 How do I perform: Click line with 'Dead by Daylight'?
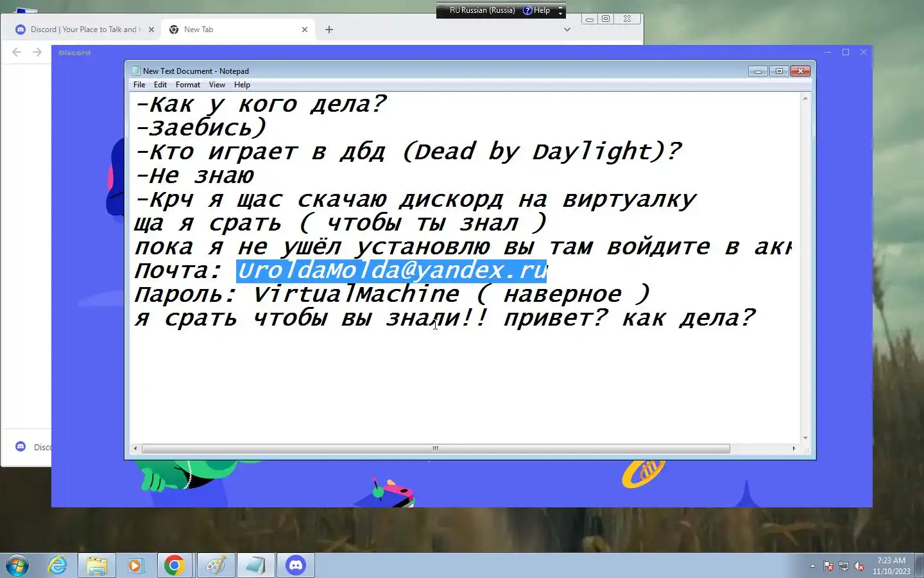coord(408,152)
